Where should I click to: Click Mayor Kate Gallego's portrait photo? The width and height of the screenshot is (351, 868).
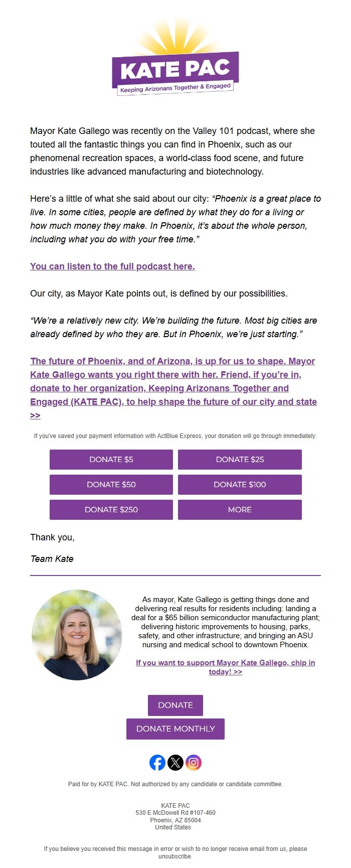click(x=77, y=635)
